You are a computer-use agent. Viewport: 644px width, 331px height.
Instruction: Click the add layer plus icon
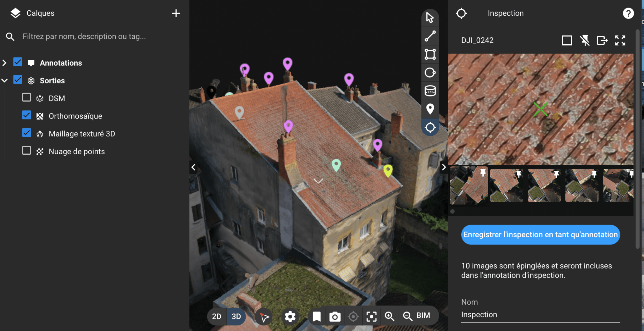[x=176, y=13]
